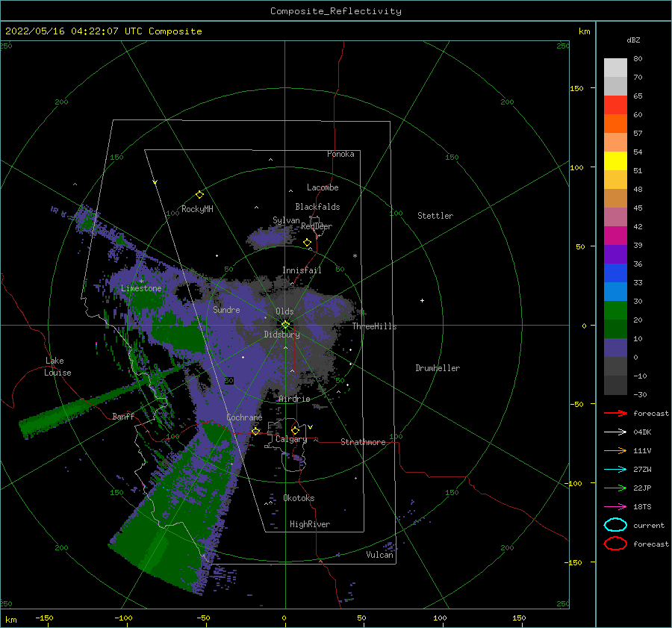Click the ThreeHills label

click(375, 326)
